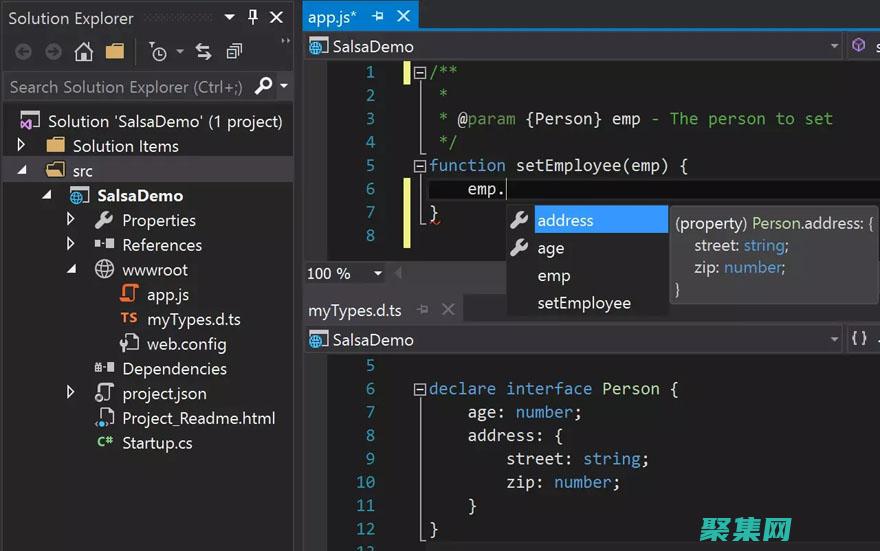Click the Home icon in Solution Explorer

(83, 51)
